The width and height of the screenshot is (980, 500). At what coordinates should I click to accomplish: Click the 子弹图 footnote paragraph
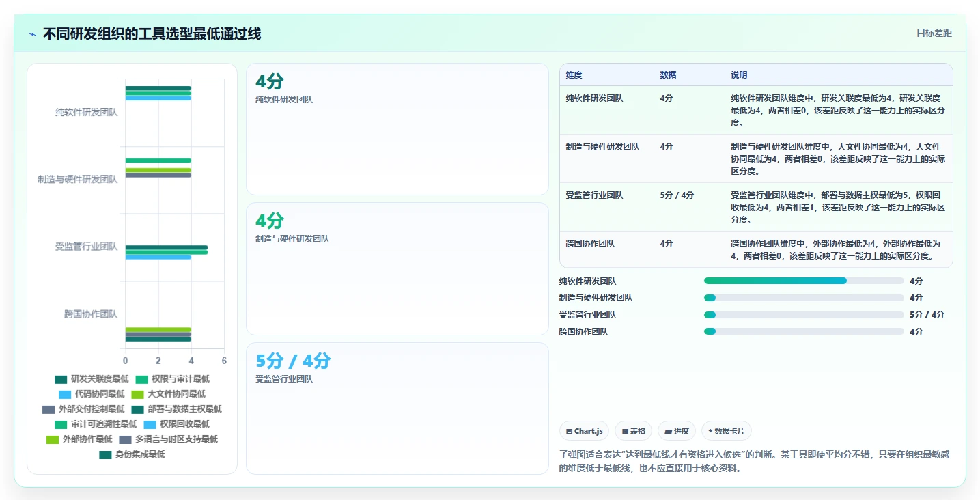755,462
